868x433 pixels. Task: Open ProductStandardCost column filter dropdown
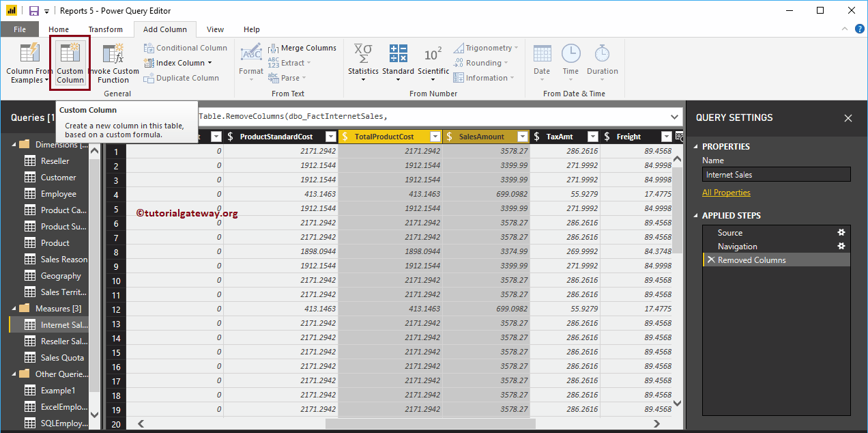pos(331,137)
